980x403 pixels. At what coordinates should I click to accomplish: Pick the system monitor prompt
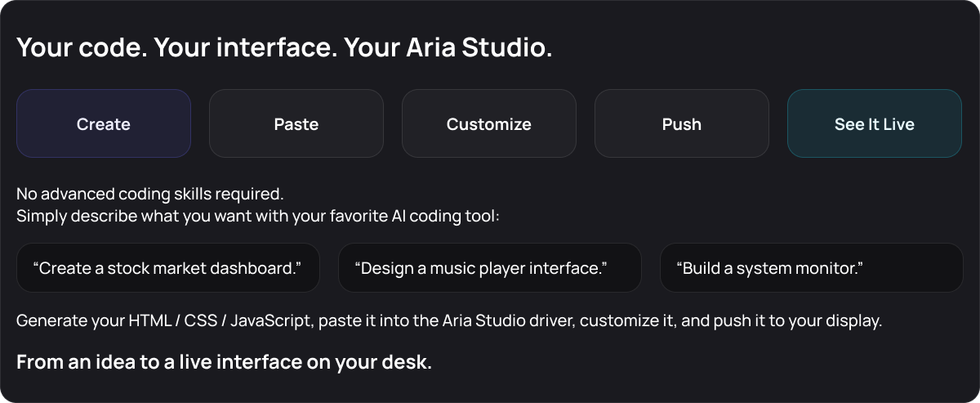pos(812,267)
